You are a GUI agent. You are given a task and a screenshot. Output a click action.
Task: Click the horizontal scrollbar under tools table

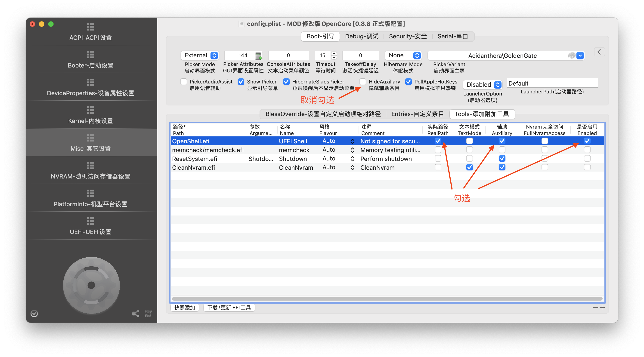click(x=387, y=299)
